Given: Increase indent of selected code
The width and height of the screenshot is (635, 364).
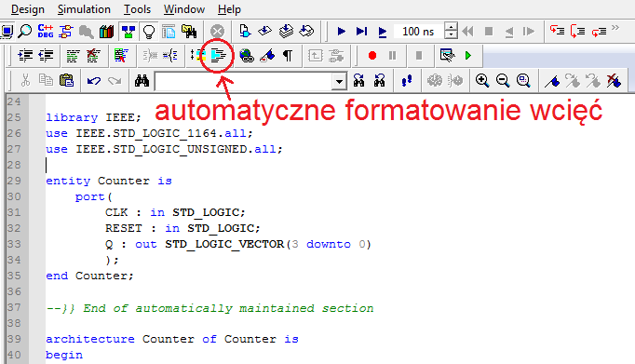Looking at the screenshot, I should pyautogui.click(x=25, y=55).
